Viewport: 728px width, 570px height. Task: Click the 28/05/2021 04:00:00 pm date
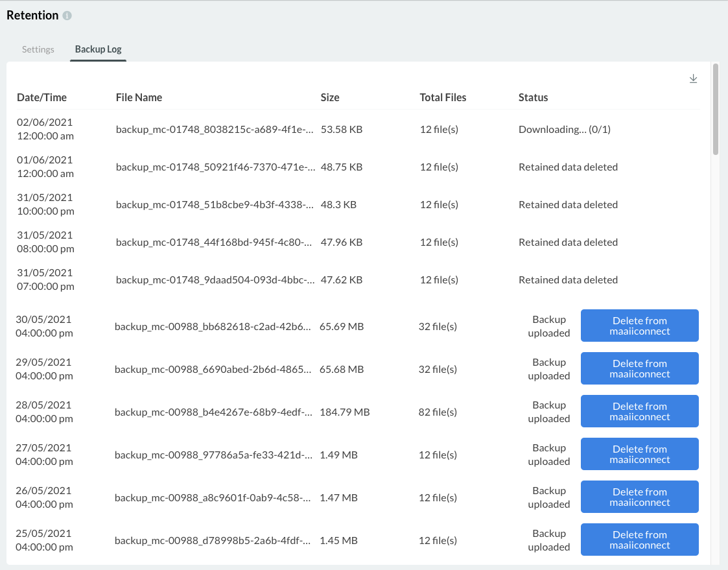(x=44, y=412)
